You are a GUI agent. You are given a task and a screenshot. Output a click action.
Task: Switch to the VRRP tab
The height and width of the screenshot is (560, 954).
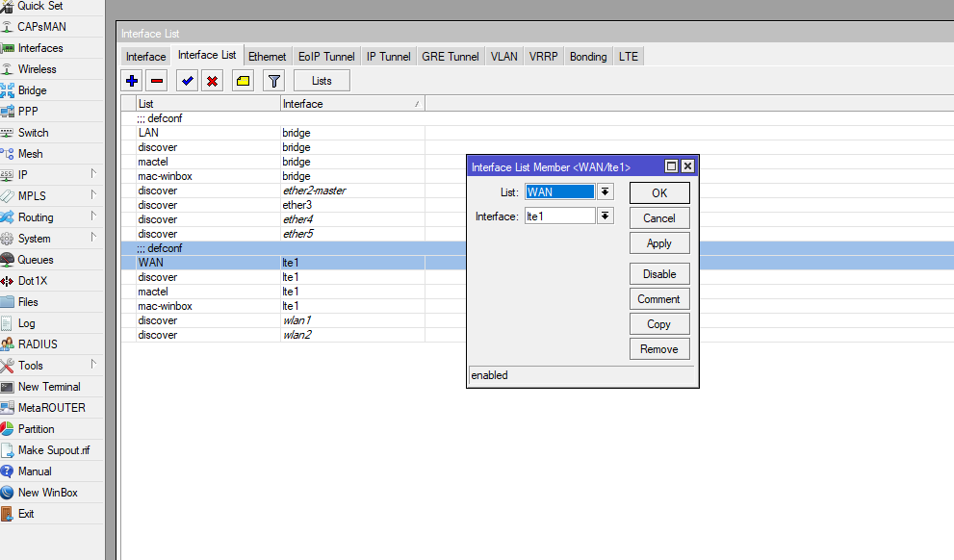tap(543, 57)
